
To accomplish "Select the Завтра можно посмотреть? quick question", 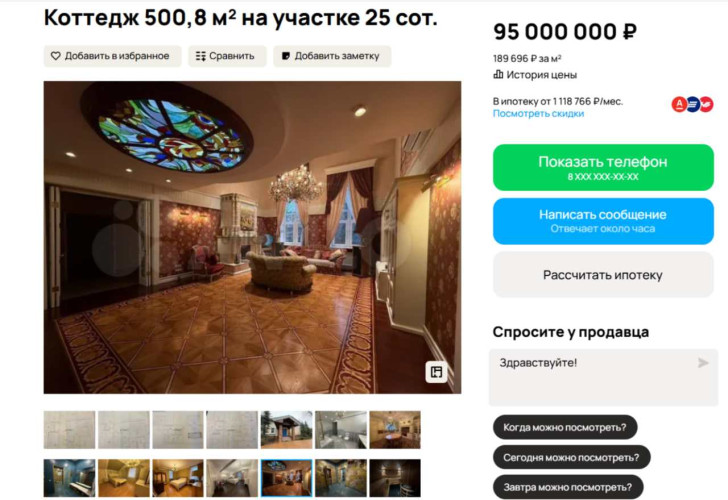I will click(568, 487).
